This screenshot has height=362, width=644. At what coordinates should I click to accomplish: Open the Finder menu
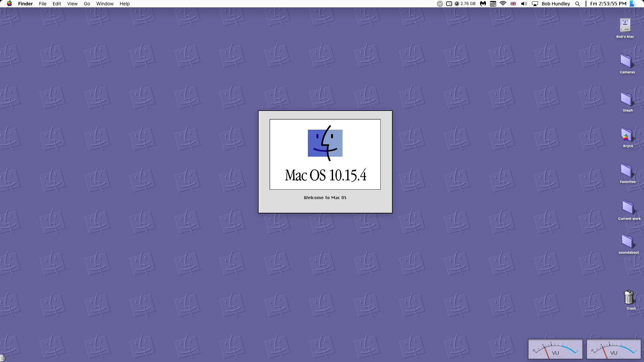[x=25, y=4]
